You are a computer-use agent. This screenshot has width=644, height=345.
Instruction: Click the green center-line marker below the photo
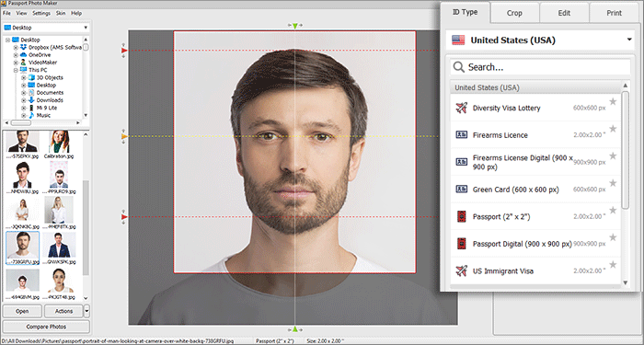[x=295, y=329]
